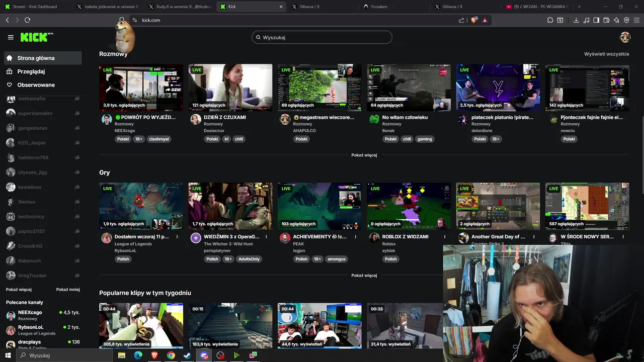Close the active Kick tab

tap(281, 7)
